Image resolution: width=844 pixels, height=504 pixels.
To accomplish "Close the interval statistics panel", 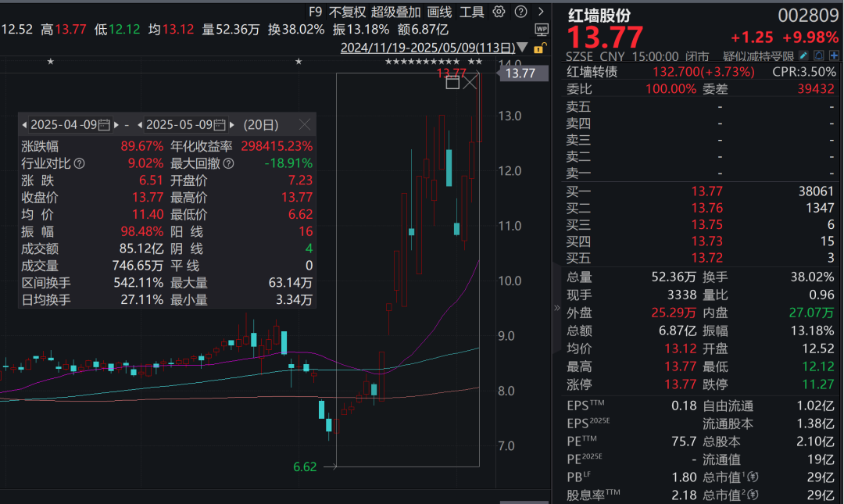I will coord(305,123).
